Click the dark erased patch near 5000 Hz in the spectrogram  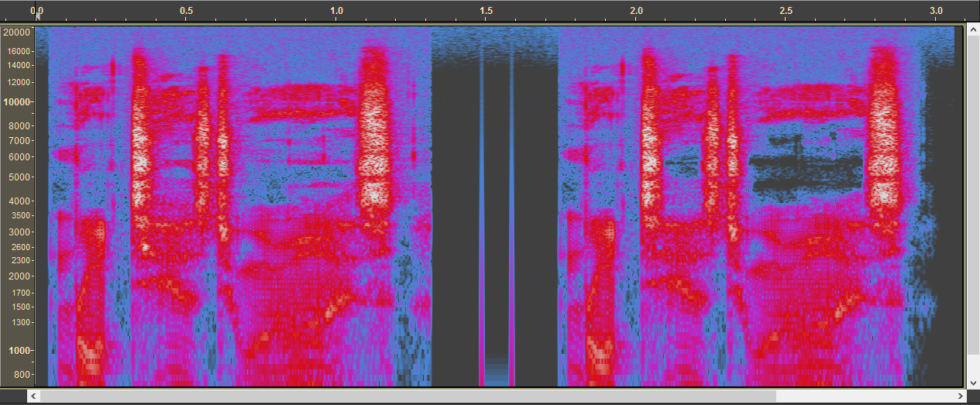[807, 173]
